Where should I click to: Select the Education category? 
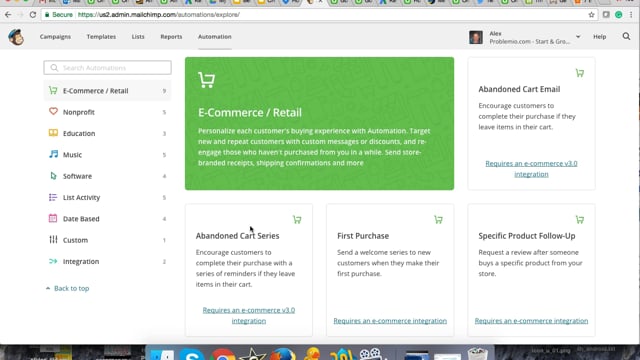pyautogui.click(x=107, y=133)
